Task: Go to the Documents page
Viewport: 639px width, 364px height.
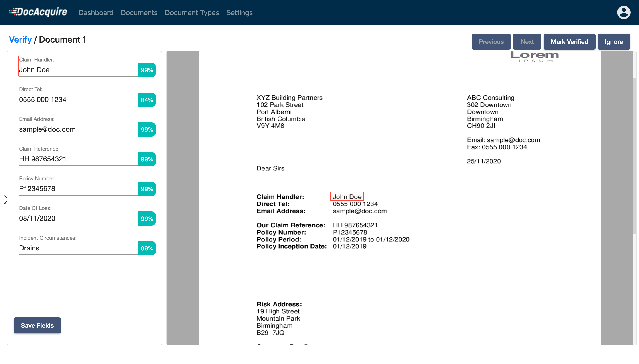Action: 139,12
